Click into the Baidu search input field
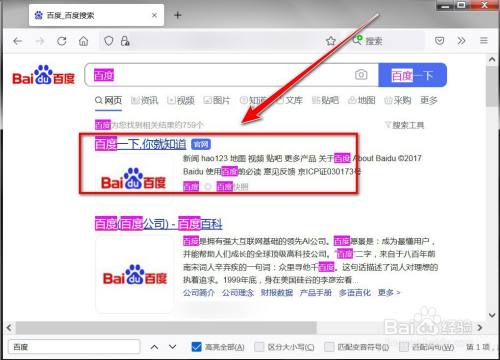 [x=232, y=75]
